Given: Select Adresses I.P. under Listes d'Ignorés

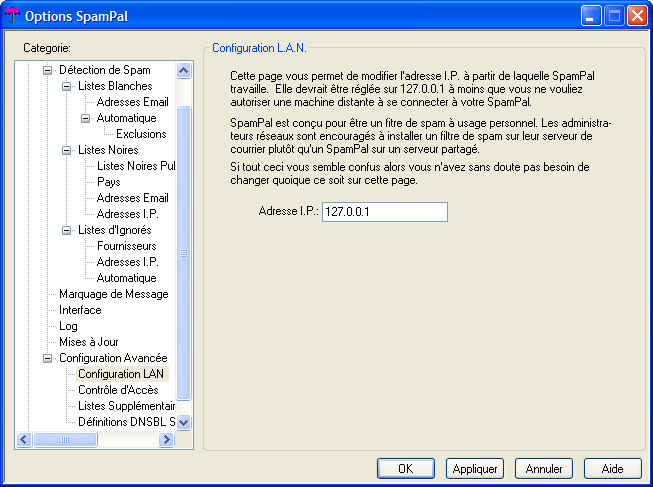Looking at the screenshot, I should click(x=127, y=262).
